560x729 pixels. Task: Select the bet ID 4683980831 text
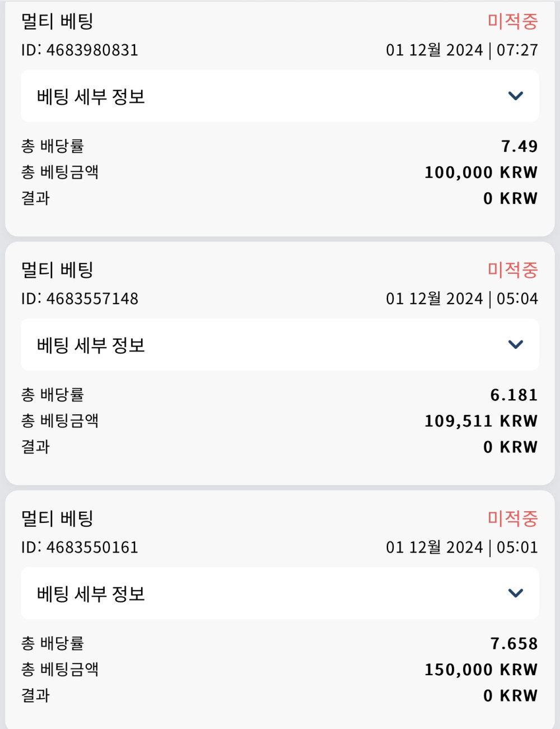[x=80, y=50]
